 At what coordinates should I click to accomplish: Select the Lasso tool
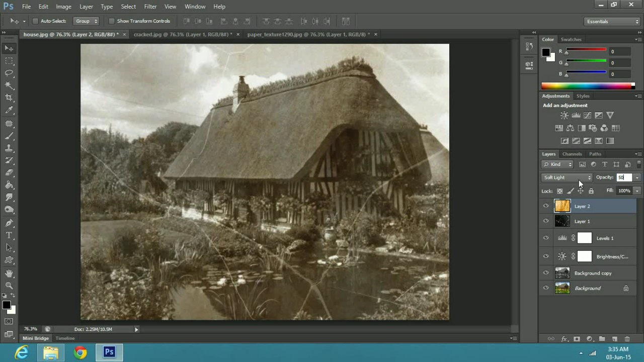click(x=9, y=73)
